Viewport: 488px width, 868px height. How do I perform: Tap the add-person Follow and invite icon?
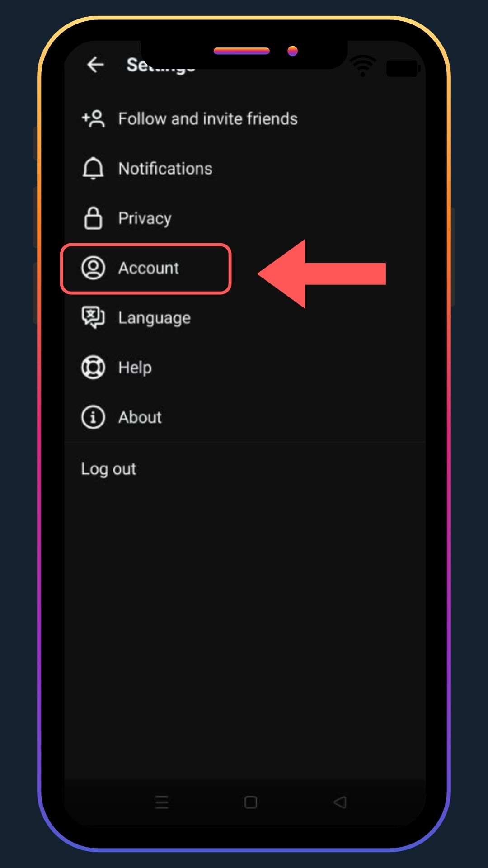coord(94,118)
